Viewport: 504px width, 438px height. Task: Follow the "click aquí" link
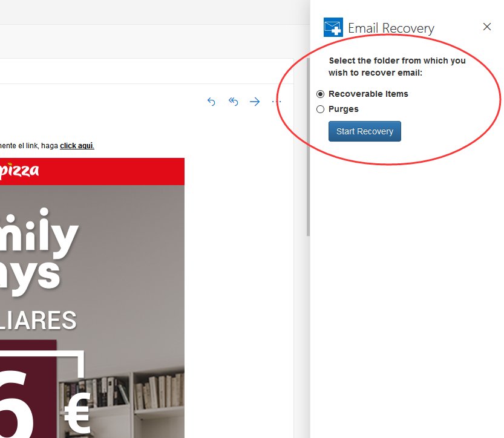click(x=77, y=146)
